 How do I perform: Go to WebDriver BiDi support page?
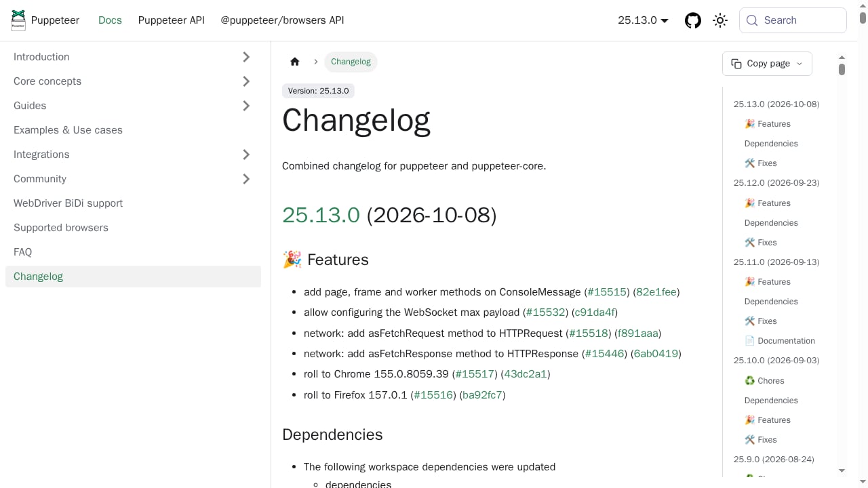[x=133, y=203]
